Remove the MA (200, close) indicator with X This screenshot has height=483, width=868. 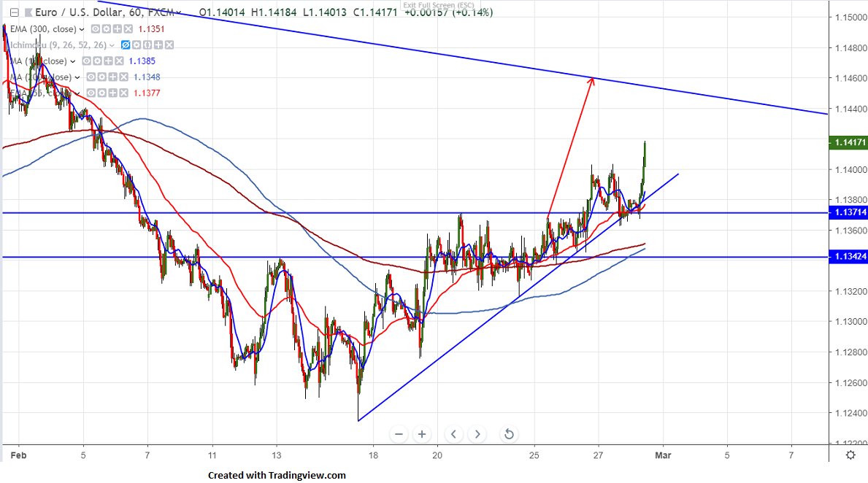click(124, 77)
